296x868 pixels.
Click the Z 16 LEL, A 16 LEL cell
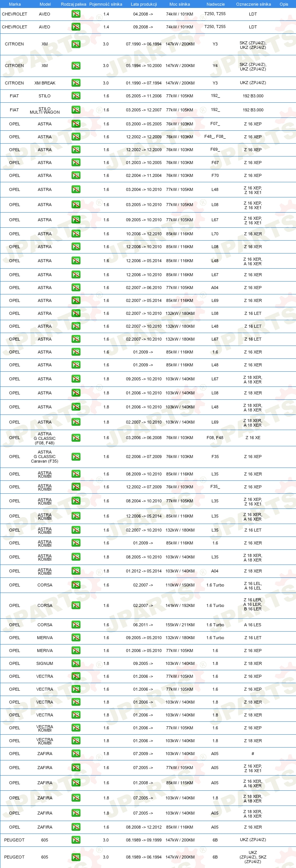click(253, 586)
